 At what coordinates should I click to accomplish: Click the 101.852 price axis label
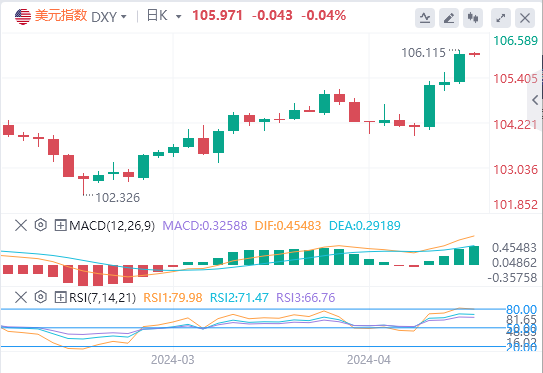515,205
